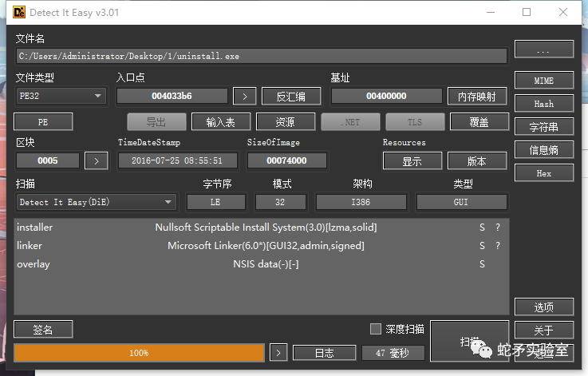
Task: Enable the 深度扫描 deep scan checkbox
Action: (x=375, y=329)
